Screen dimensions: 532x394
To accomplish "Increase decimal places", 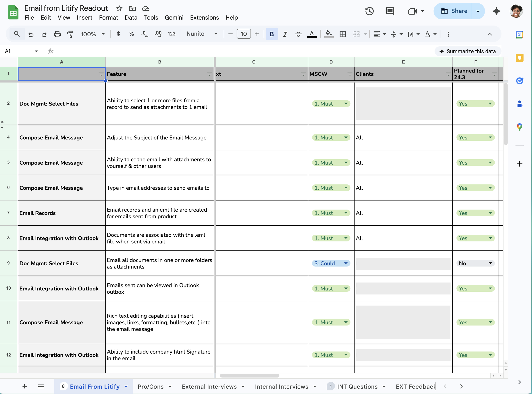I will click(x=158, y=34).
